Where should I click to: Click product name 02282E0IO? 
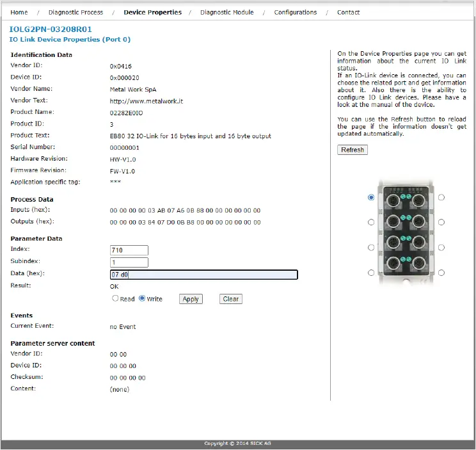(x=126, y=113)
